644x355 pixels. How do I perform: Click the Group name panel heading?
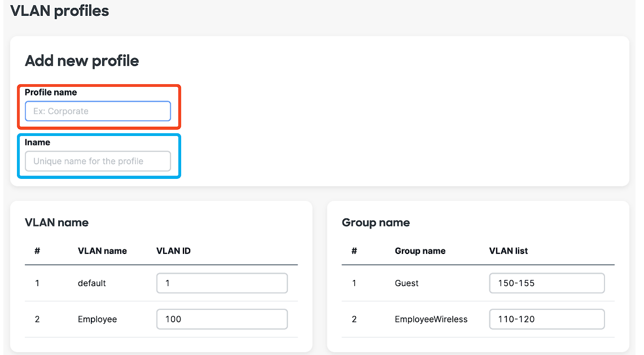point(375,222)
